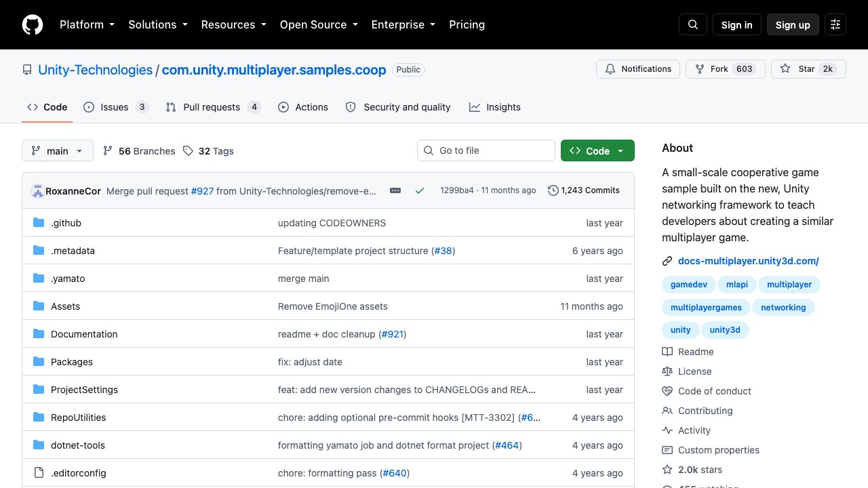Click the .editorconfig file icon

pos(39,473)
